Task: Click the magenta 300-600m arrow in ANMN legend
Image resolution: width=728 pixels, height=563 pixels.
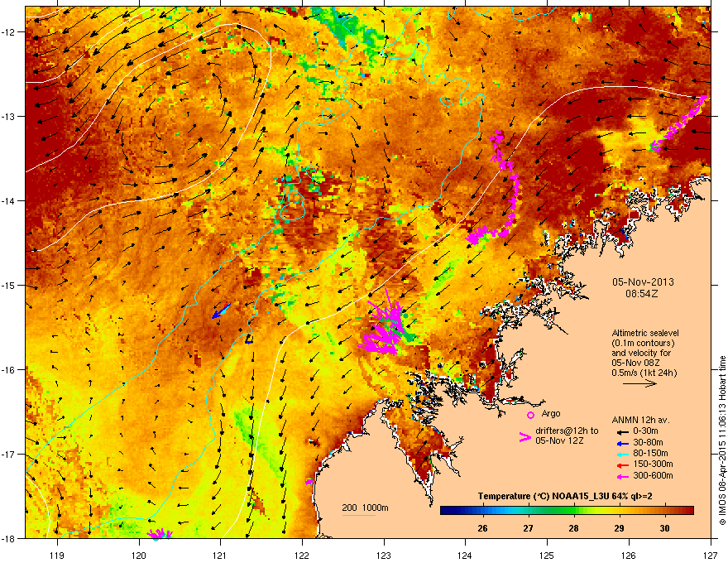Action: (x=622, y=476)
